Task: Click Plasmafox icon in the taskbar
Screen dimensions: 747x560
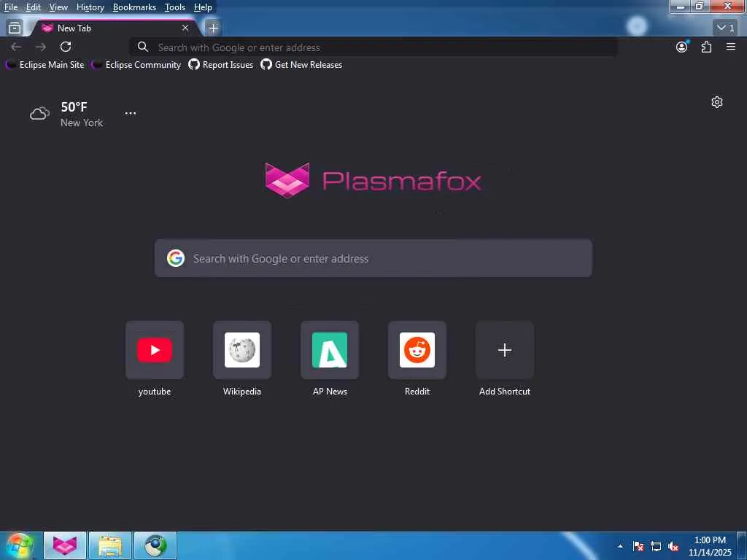Action: [65, 545]
